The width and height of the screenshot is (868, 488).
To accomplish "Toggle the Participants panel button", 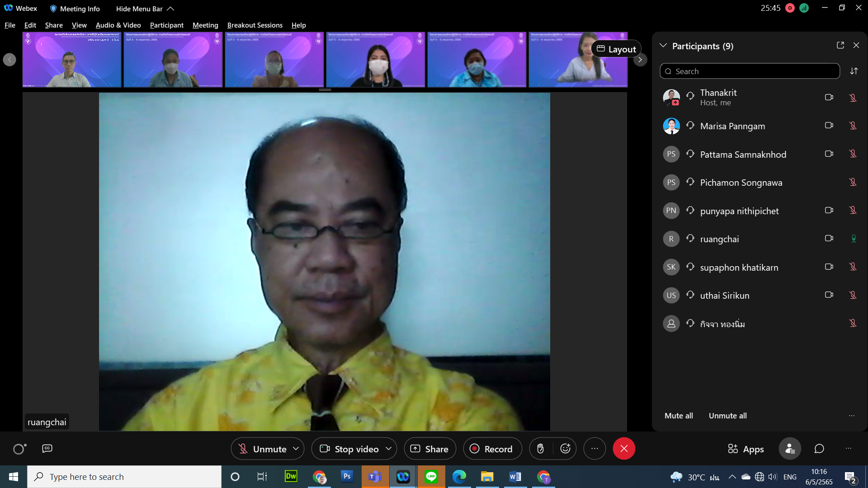I will (x=790, y=449).
